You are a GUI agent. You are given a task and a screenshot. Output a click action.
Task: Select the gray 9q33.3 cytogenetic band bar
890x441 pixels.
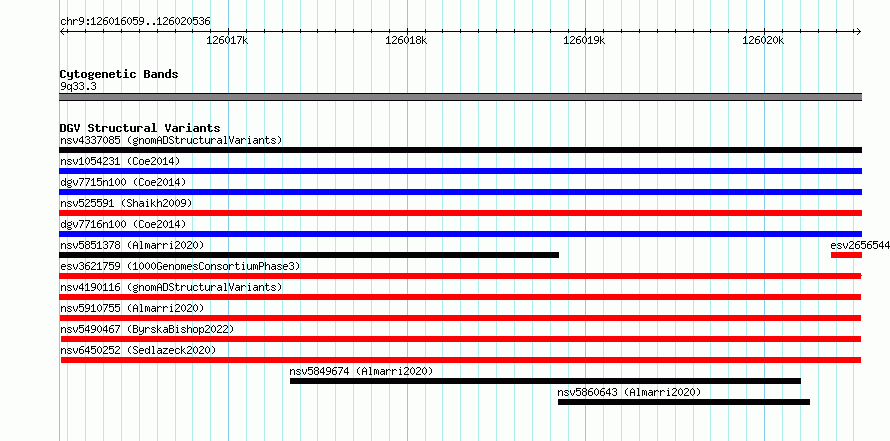460,97
